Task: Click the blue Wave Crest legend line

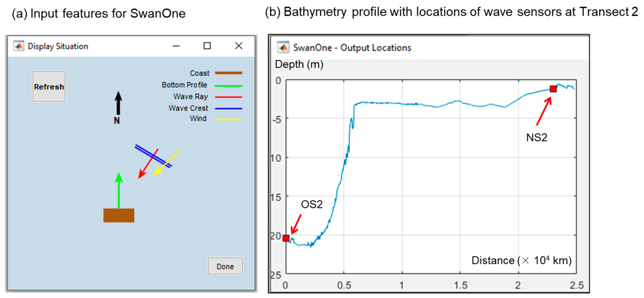Action: pyautogui.click(x=229, y=109)
